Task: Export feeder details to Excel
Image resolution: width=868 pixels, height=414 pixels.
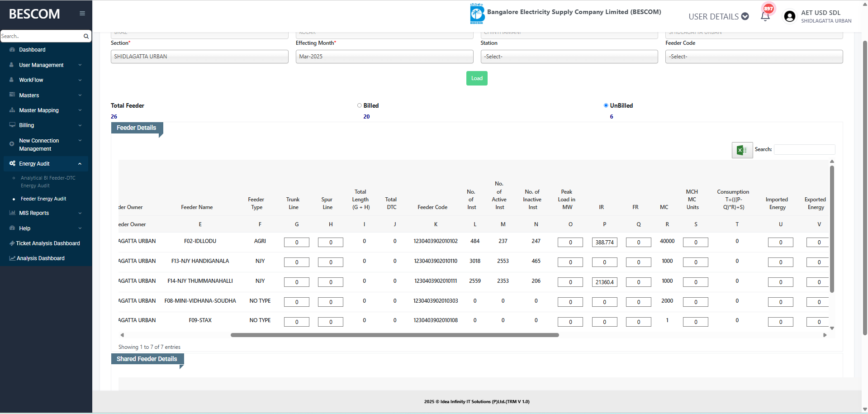Action: (x=742, y=150)
